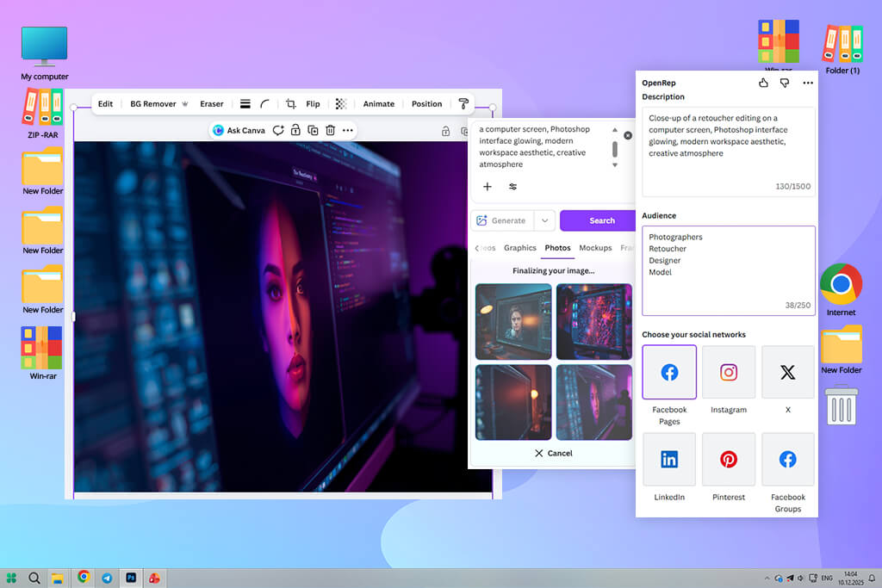Toggle page lock icon above canvas
The height and width of the screenshot is (588, 882).
[x=445, y=132]
